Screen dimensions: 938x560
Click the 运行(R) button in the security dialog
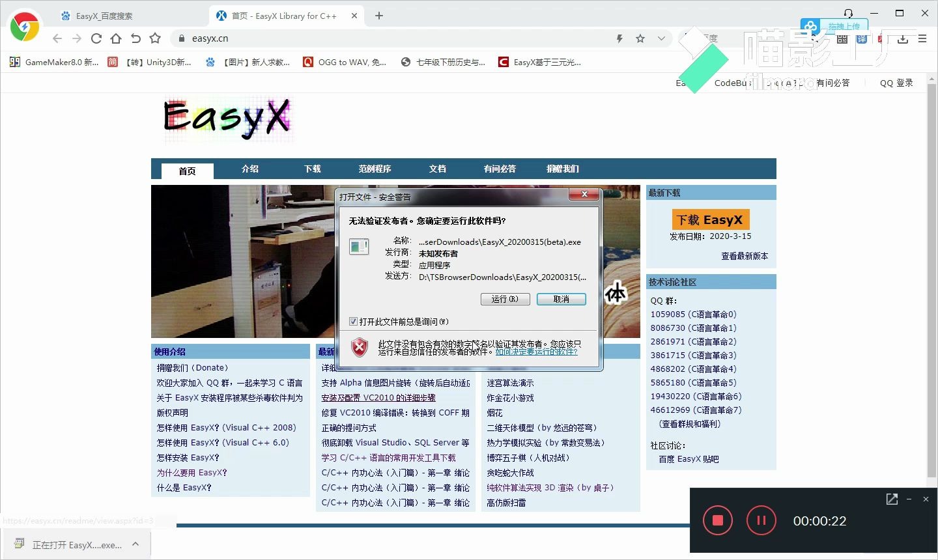[505, 299]
